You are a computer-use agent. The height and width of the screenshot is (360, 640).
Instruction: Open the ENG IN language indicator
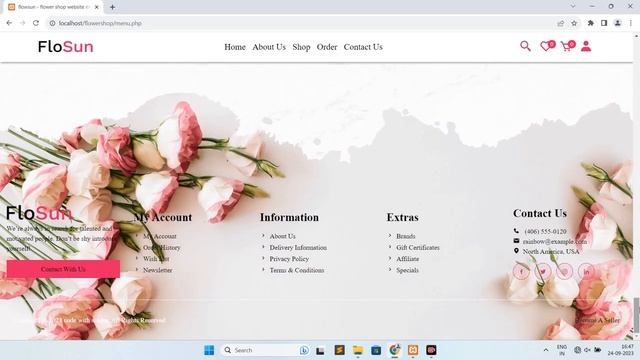tap(562, 350)
